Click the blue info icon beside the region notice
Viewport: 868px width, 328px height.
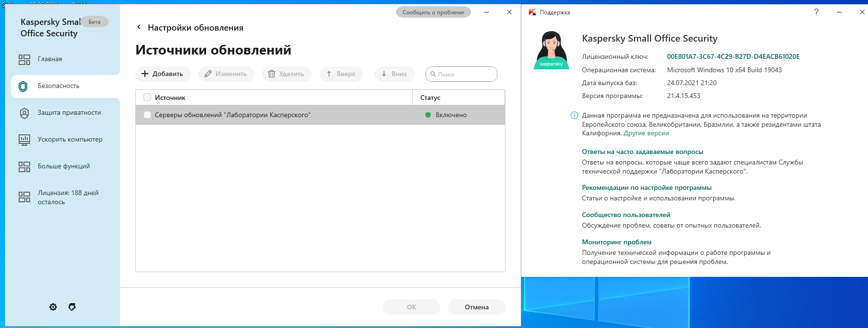coord(574,115)
